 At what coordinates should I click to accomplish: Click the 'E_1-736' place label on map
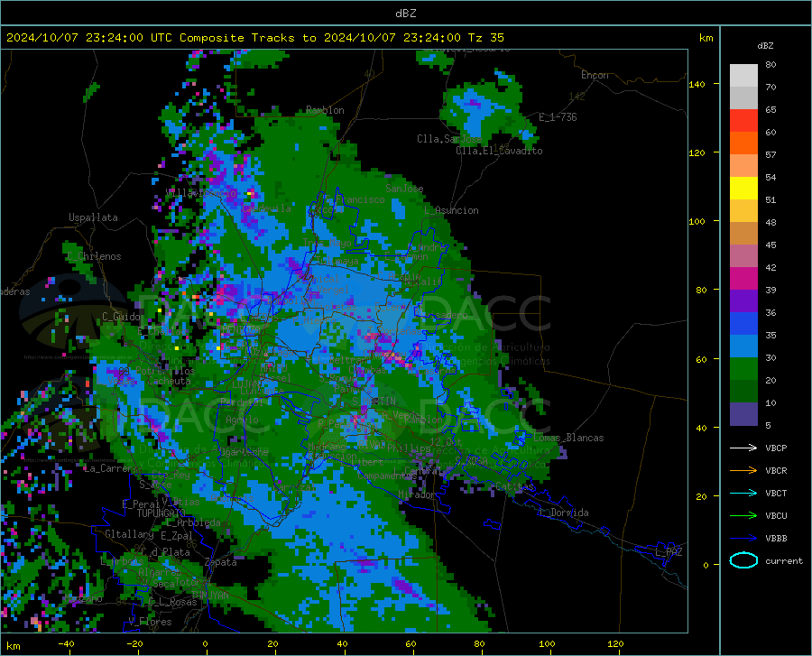tap(558, 117)
